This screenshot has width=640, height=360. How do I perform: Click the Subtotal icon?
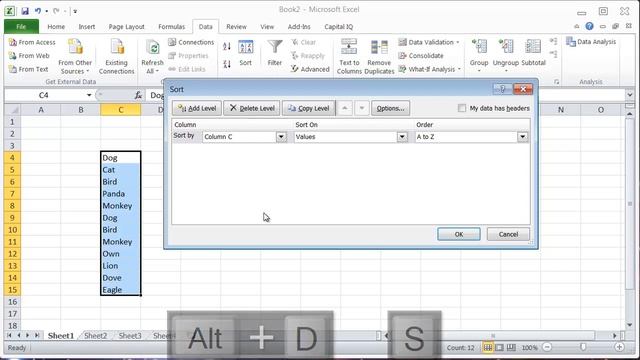click(533, 47)
